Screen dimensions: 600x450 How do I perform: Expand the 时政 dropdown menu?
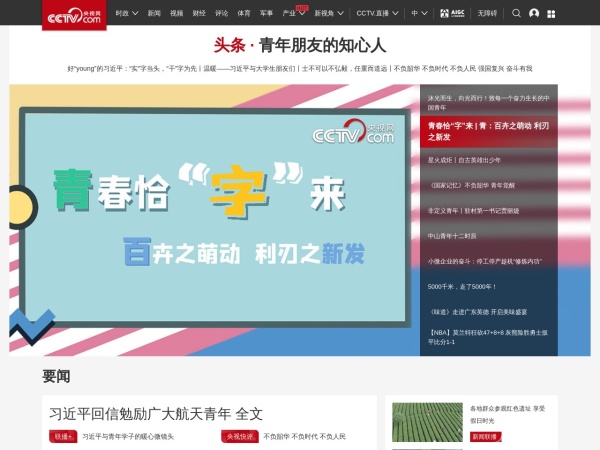pos(125,14)
